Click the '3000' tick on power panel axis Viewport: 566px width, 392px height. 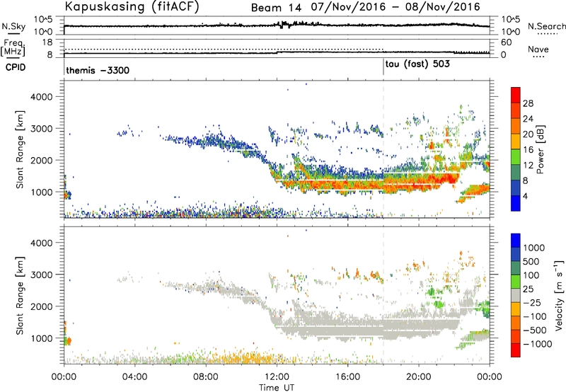tap(41, 129)
